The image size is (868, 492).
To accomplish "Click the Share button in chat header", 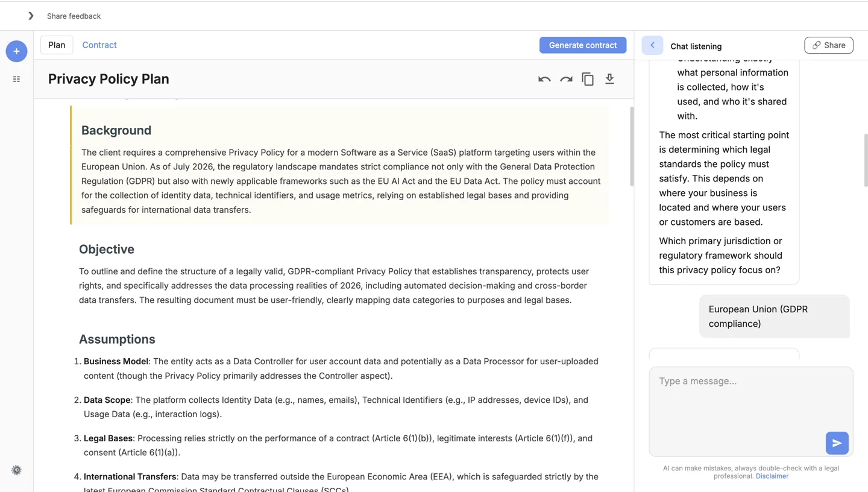I will [828, 45].
